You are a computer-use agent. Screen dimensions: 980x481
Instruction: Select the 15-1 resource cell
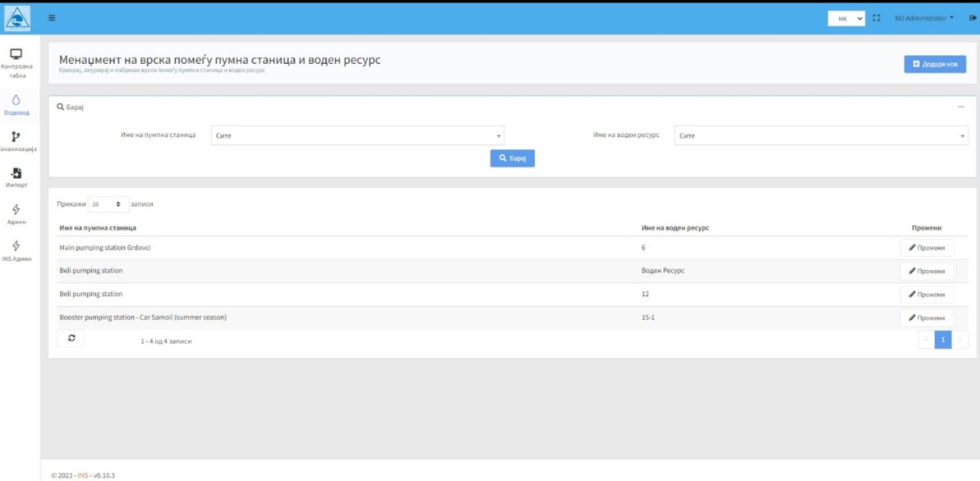[648, 318]
